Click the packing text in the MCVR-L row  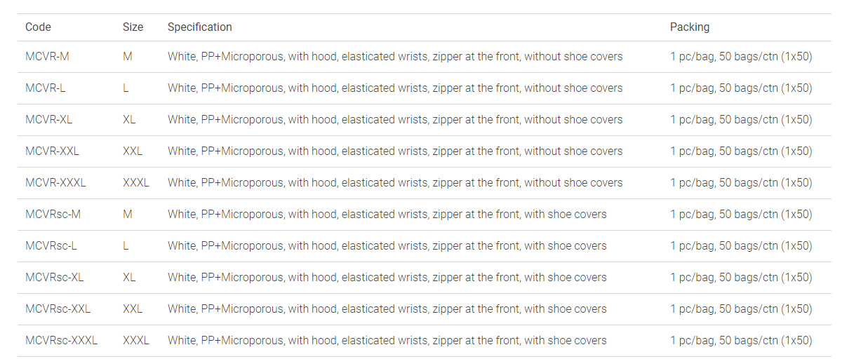point(740,88)
